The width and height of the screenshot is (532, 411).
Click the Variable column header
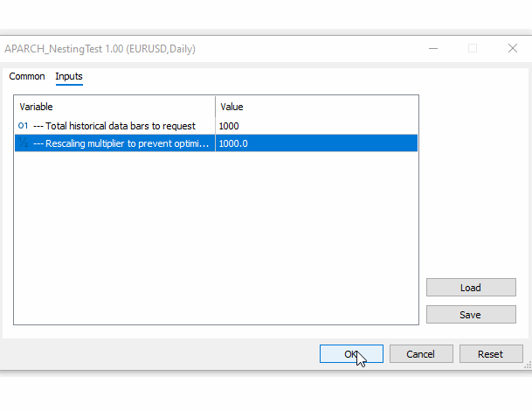coord(114,107)
